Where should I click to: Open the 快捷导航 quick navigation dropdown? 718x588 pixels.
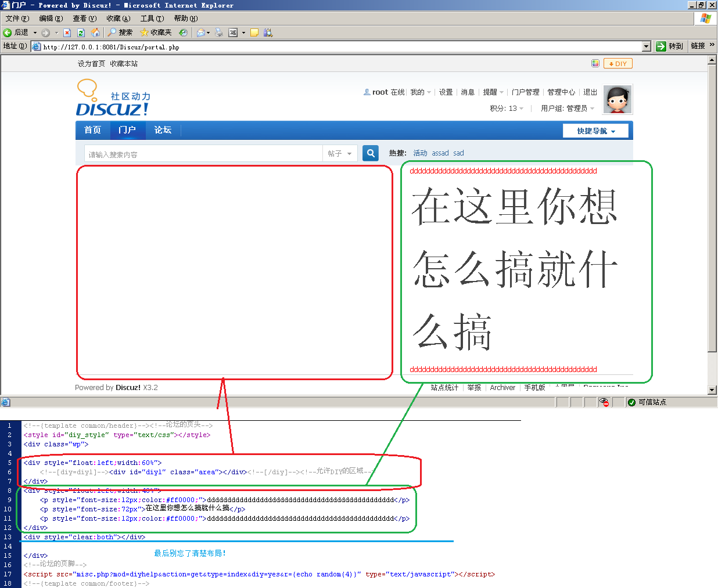(x=596, y=131)
